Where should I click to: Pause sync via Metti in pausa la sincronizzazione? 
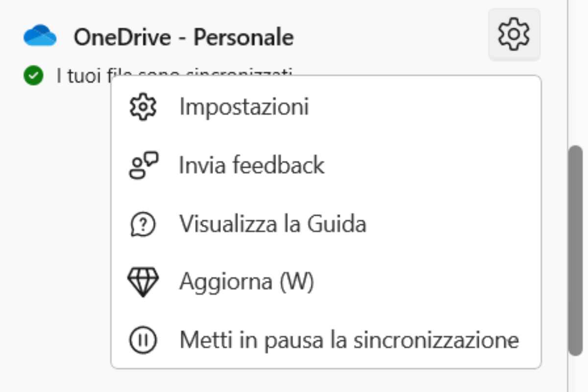click(349, 340)
